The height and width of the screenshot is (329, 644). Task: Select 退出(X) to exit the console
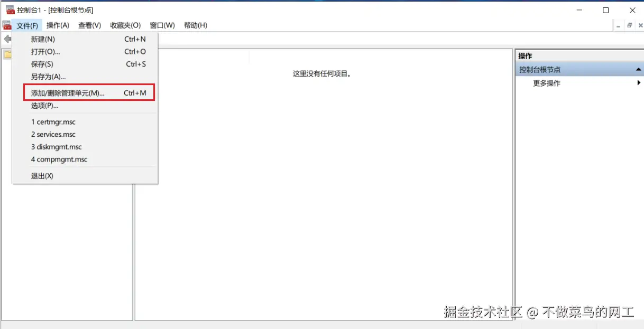[x=41, y=175]
